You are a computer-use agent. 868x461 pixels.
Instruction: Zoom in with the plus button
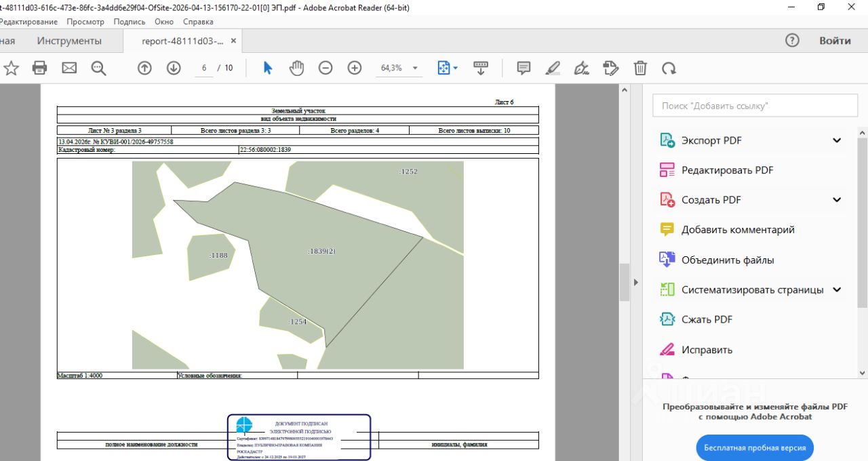pyautogui.click(x=355, y=68)
